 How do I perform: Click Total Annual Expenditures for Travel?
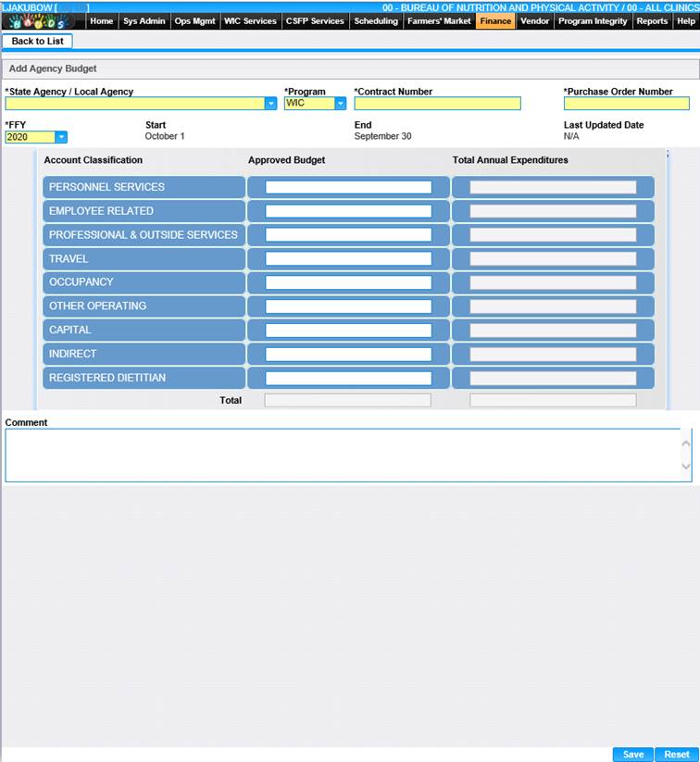[x=553, y=259]
